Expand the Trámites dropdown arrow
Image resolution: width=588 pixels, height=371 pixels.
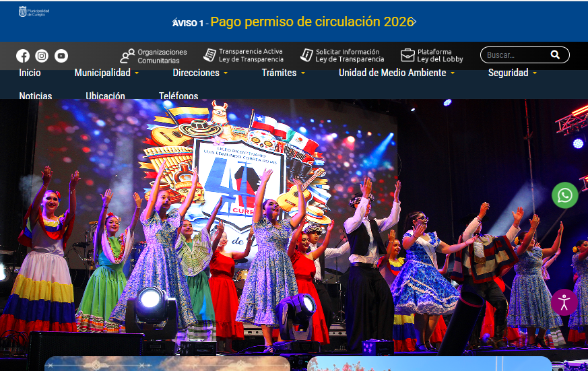pyautogui.click(x=302, y=73)
